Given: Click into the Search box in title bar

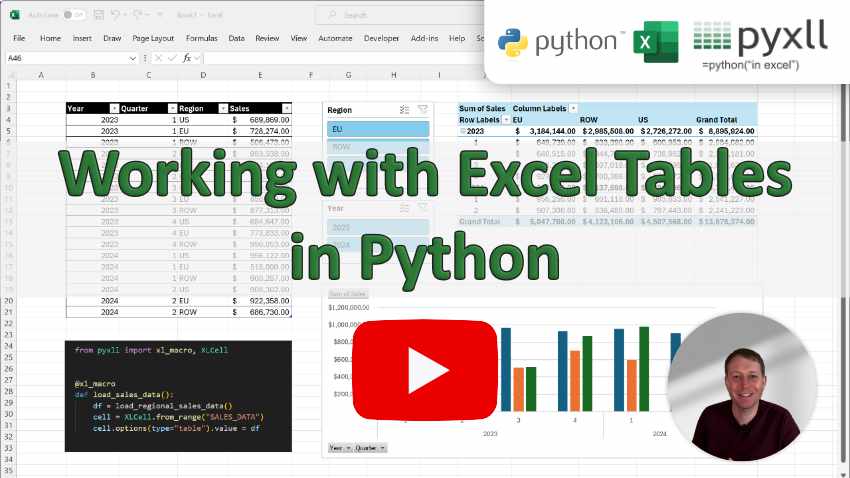Looking at the screenshot, I should 398,15.
